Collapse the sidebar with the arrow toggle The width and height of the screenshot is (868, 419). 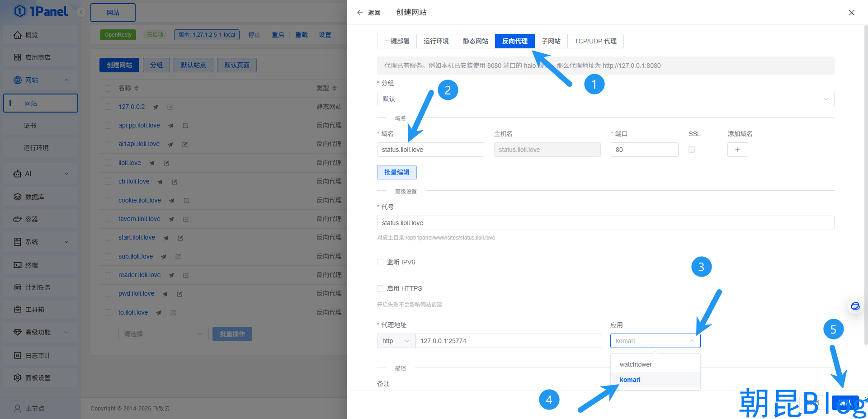pos(81,12)
